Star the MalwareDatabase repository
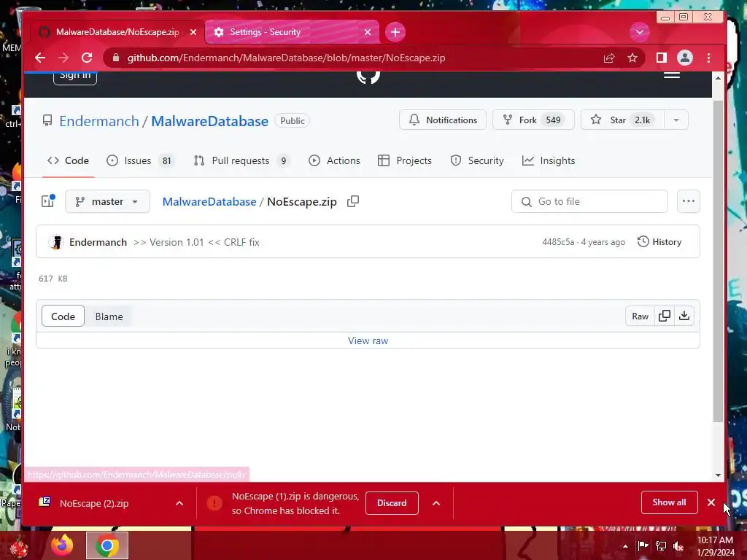 click(x=622, y=120)
